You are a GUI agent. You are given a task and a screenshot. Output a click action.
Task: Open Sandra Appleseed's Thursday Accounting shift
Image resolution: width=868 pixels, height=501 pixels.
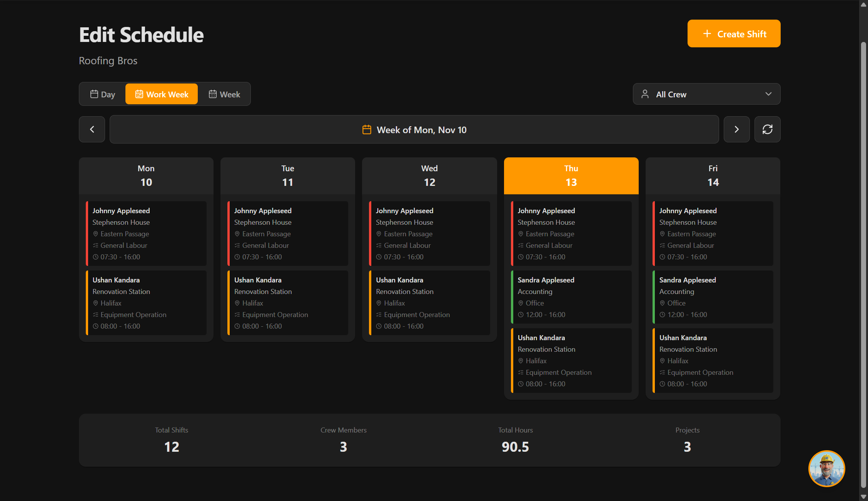tap(571, 297)
